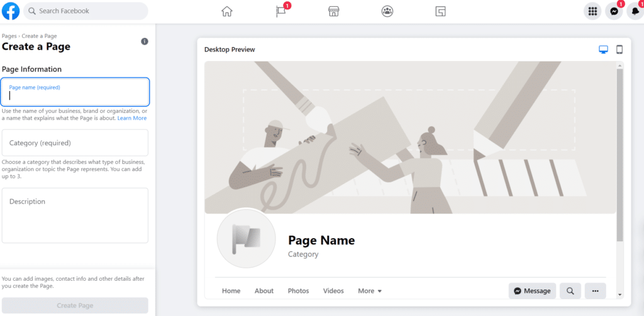Click the Create Page button
Viewport: 644px width, 316px height.
(75, 305)
